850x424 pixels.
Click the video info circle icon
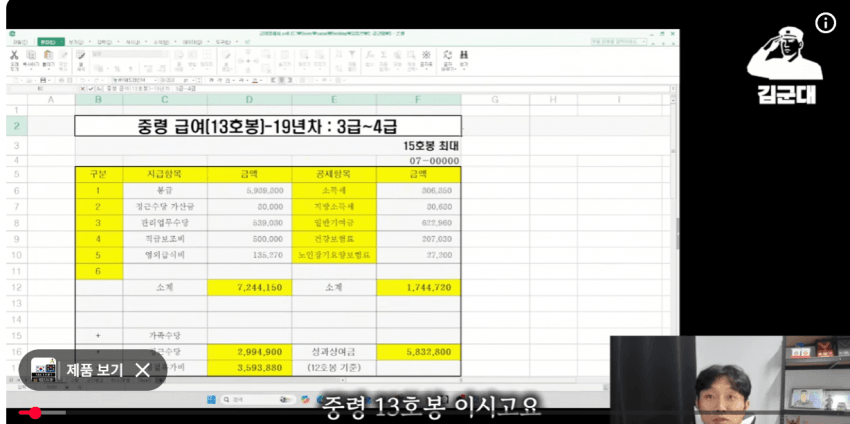(826, 23)
